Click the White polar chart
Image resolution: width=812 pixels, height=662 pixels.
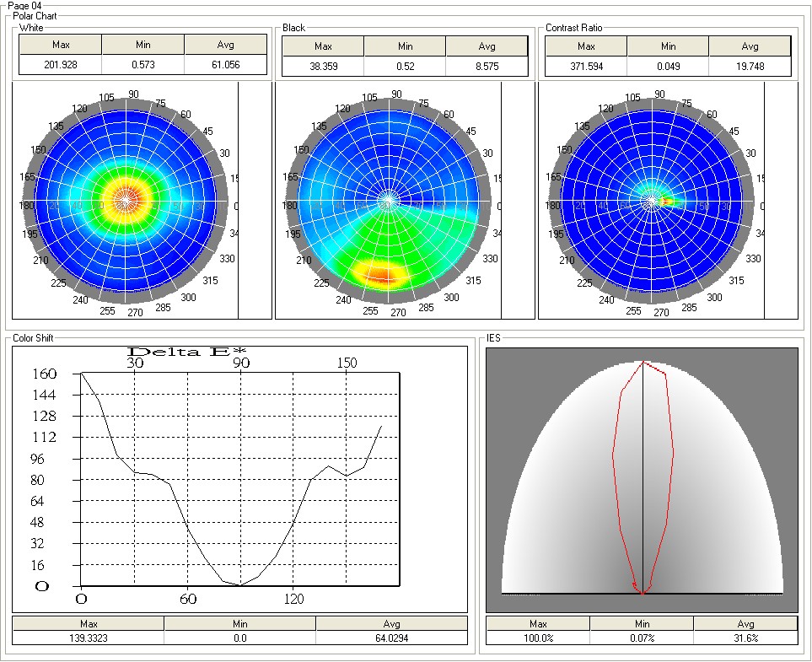point(126,201)
